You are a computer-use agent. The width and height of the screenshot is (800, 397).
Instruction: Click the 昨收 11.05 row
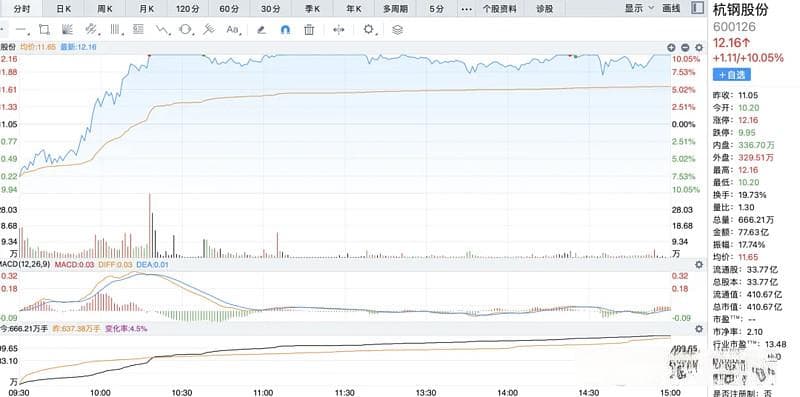click(x=736, y=95)
